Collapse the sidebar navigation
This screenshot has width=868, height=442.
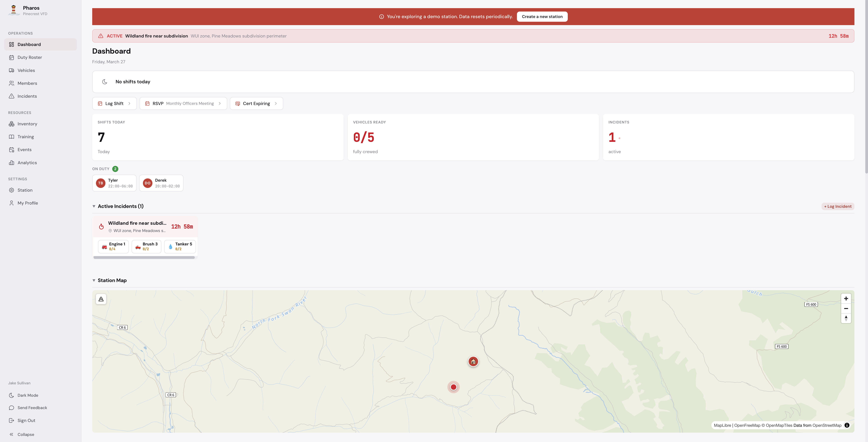26,434
